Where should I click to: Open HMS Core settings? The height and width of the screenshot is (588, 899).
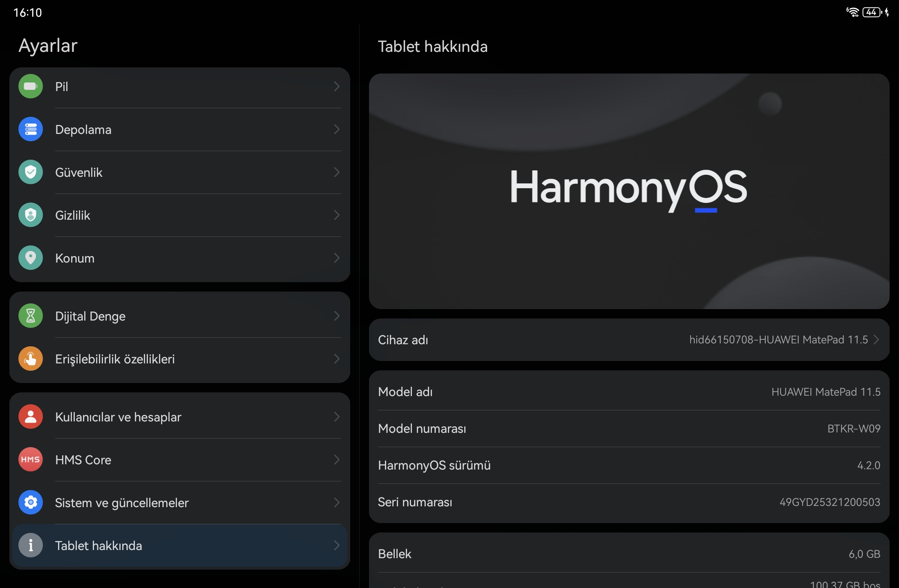[180, 459]
